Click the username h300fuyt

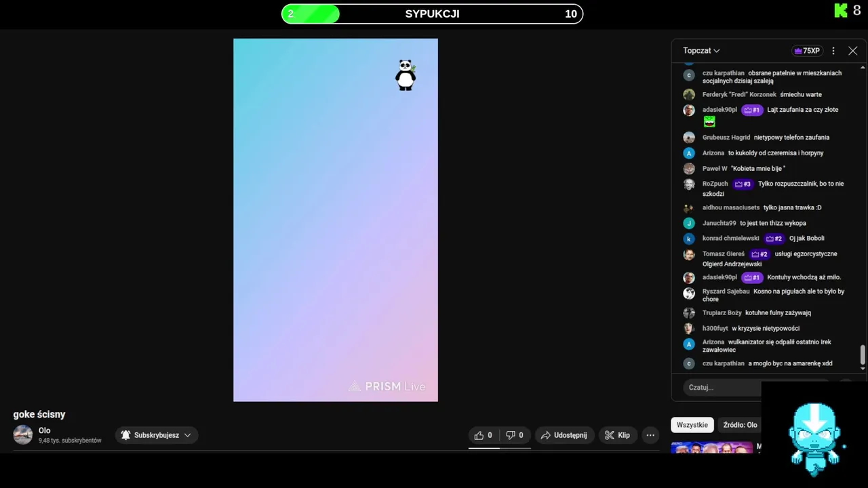coord(715,329)
